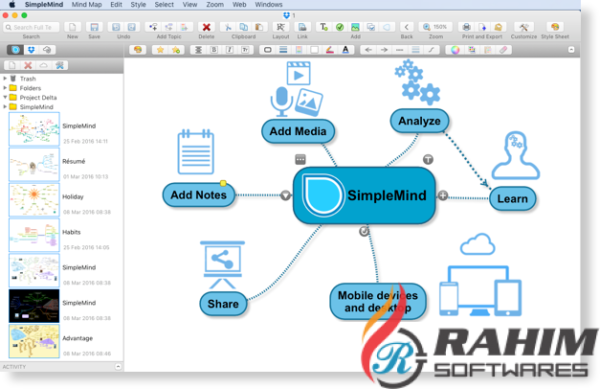
Task: Click the sidebar tools wrench icon
Action: (60, 65)
